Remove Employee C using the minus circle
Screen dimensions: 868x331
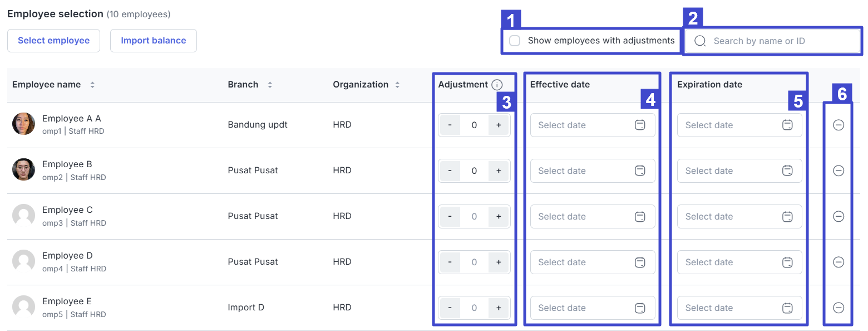click(839, 216)
